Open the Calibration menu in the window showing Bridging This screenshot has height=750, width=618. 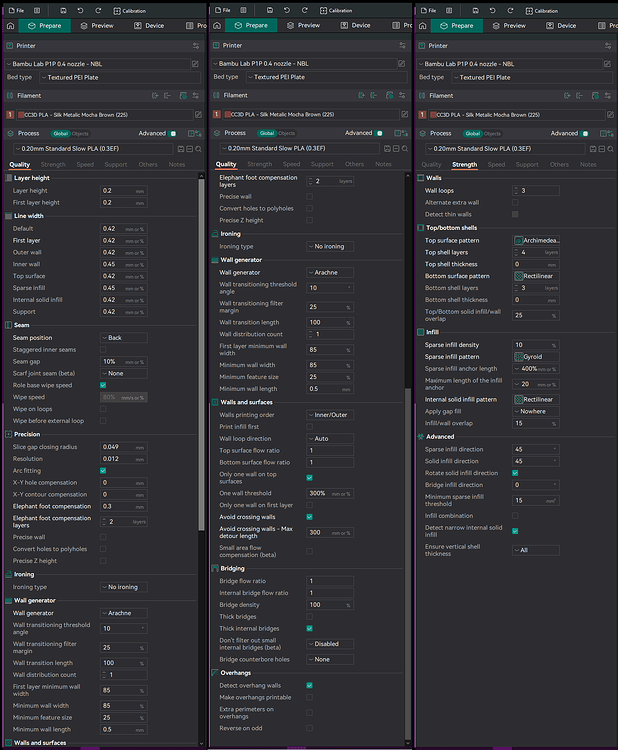[x=336, y=11]
